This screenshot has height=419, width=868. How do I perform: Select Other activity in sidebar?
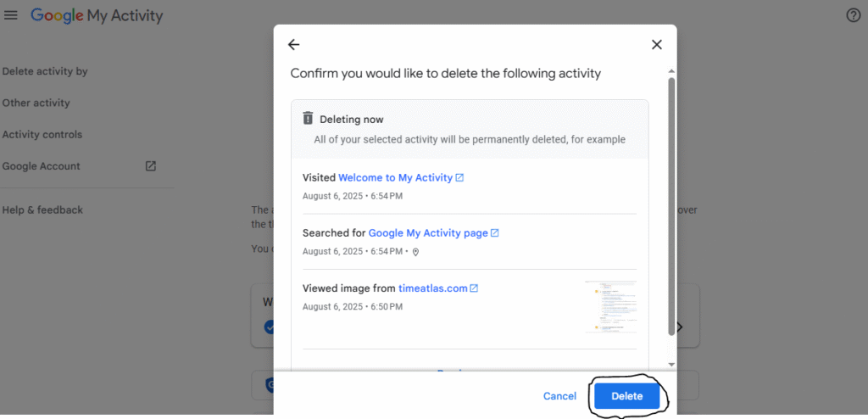(36, 103)
